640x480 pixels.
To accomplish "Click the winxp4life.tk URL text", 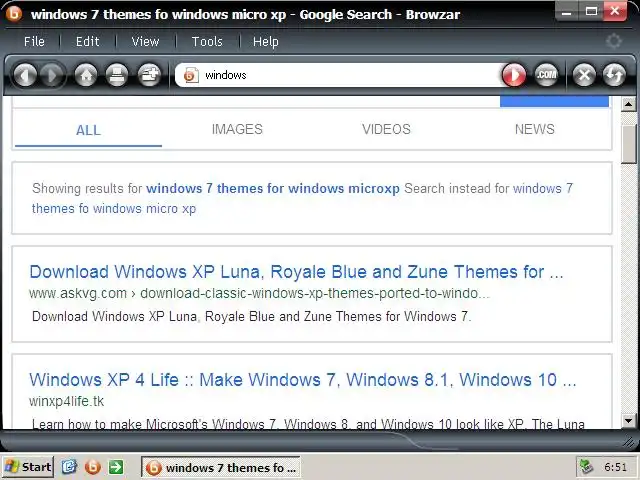I will (67, 401).
